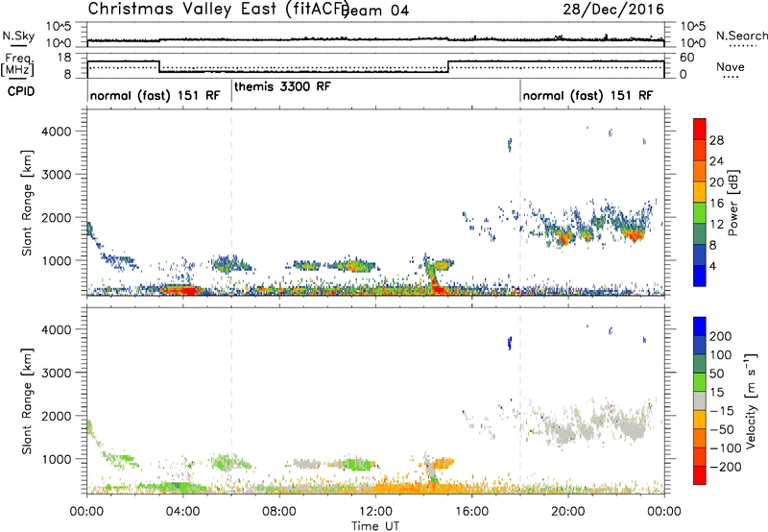Click the '200' velocity colorbar value
This screenshot has width=768, height=532.
[x=721, y=336]
